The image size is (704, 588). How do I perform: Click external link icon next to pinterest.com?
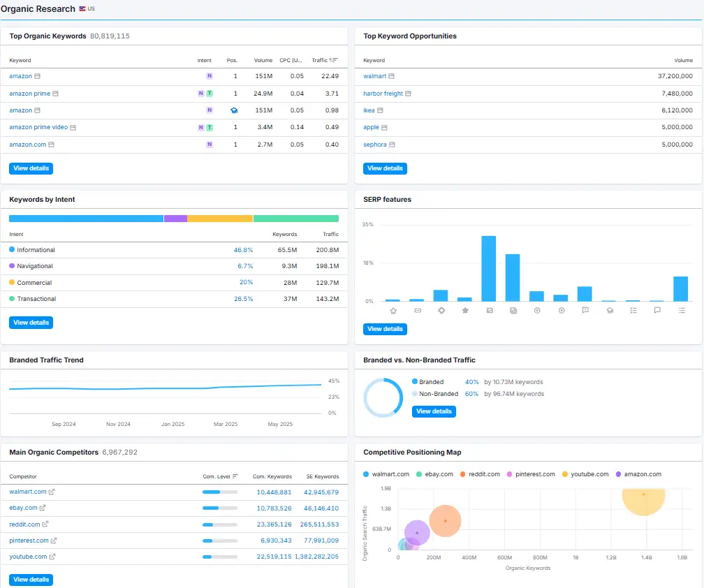click(x=54, y=541)
